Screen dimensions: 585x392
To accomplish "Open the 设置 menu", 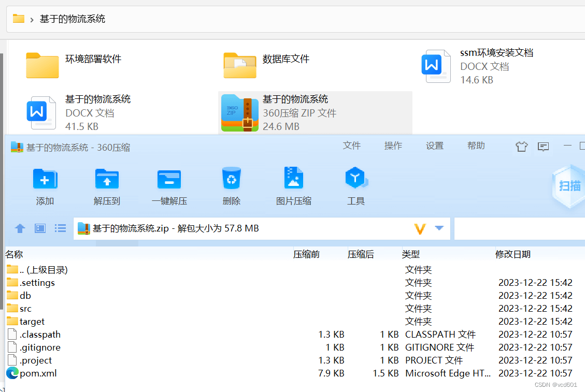I will [x=435, y=146].
